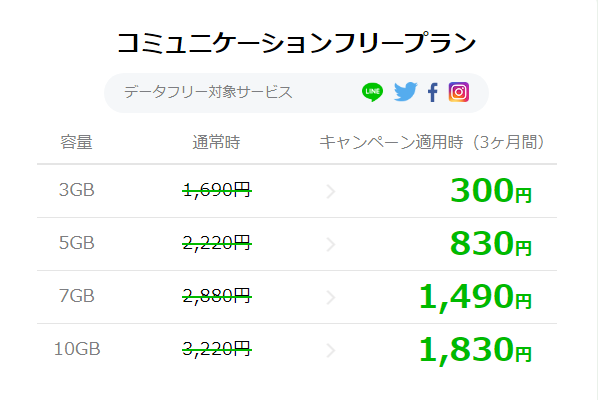The width and height of the screenshot is (598, 400).
Task: Click the データフリー対象サービス label
Action: 208,92
